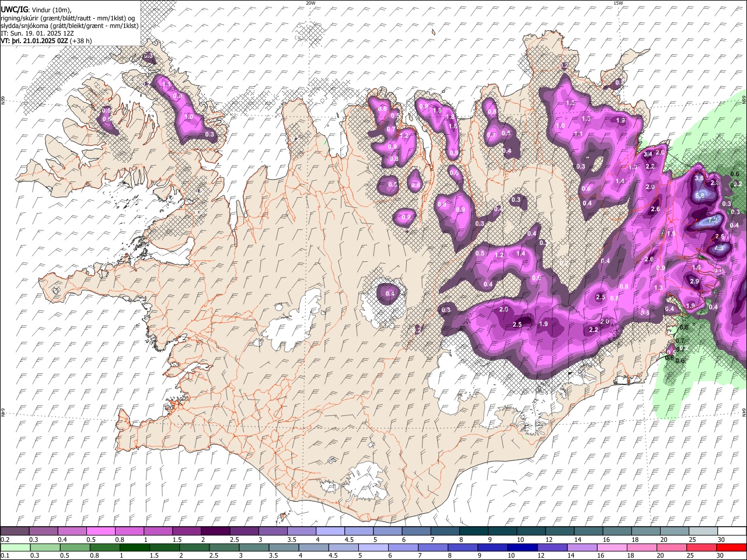747x560 pixels.
Task: Click the lower legend's swatch between 3 and 3.5
Action: pos(254,547)
